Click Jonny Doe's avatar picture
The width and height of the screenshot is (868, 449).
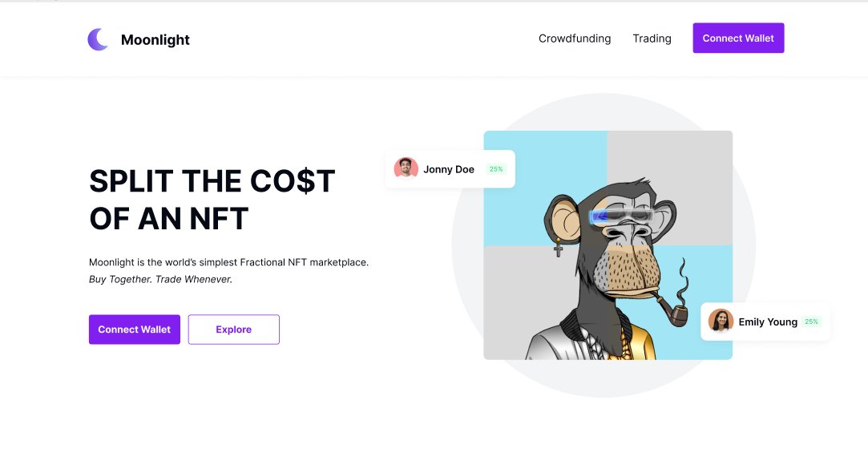pos(406,168)
